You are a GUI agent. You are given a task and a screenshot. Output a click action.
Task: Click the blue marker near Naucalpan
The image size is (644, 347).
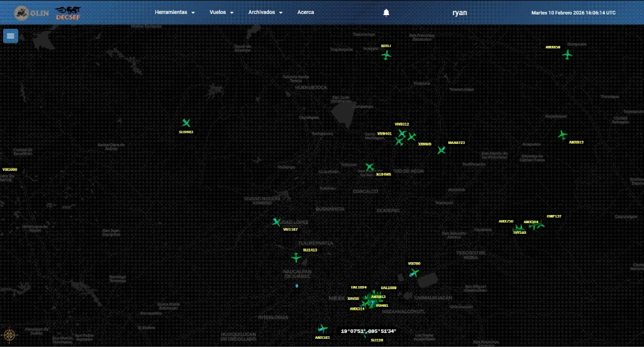click(297, 286)
